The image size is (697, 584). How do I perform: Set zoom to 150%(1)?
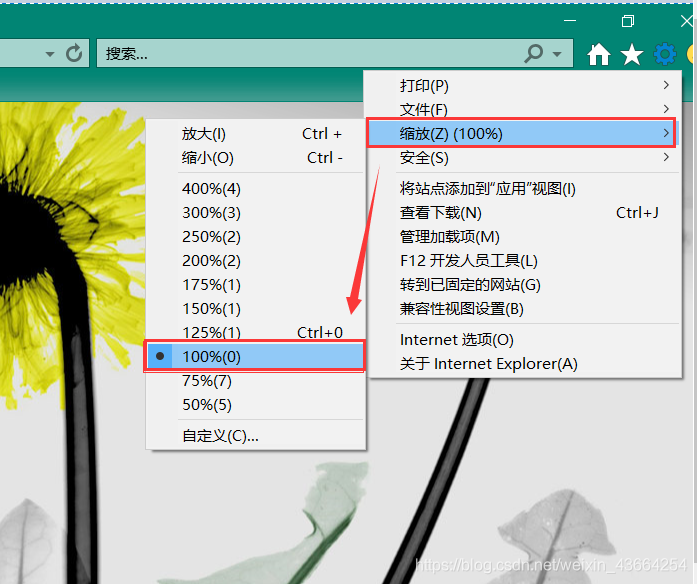256,309
